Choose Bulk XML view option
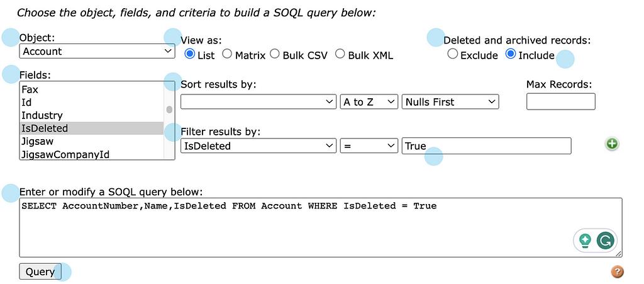This screenshot has width=644, height=284. pos(340,55)
